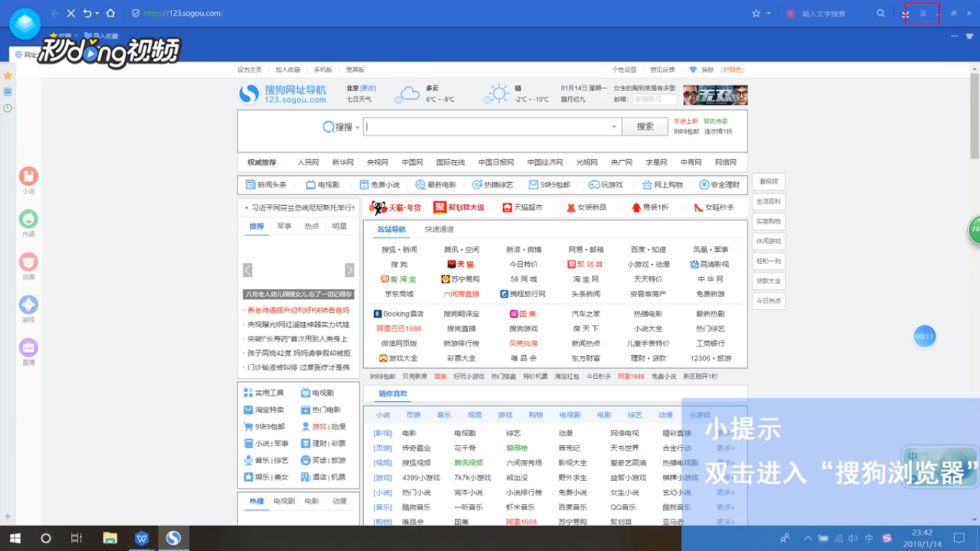The image size is (980, 551).
Task: Click the Sogou navigation logo
Action: tap(282, 94)
